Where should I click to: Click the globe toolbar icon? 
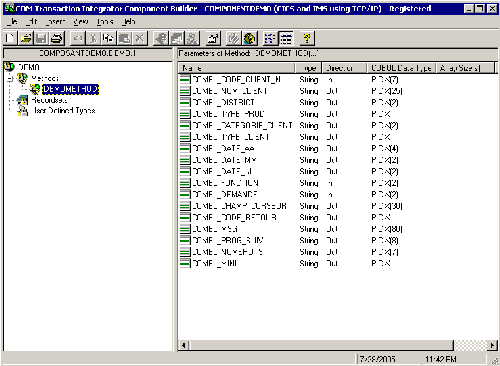[250, 38]
